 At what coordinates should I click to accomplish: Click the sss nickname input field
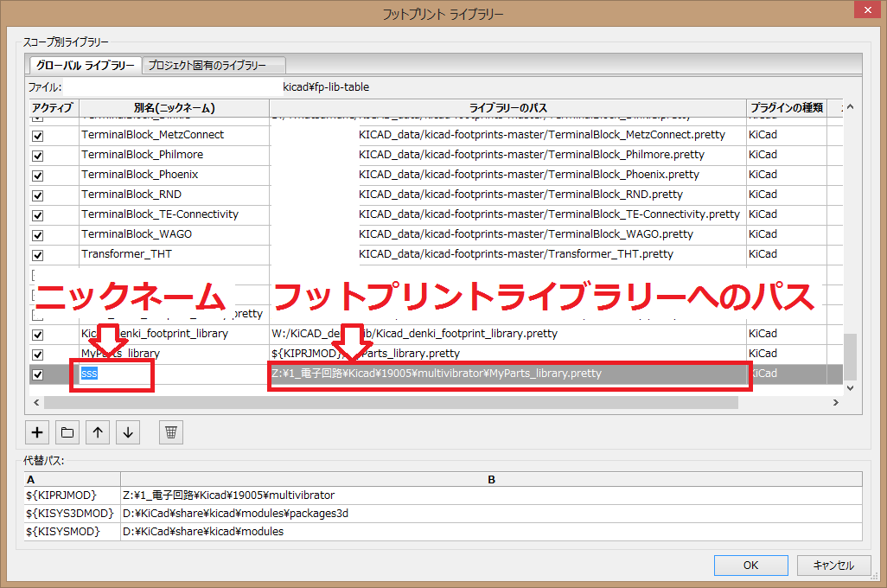(x=111, y=374)
